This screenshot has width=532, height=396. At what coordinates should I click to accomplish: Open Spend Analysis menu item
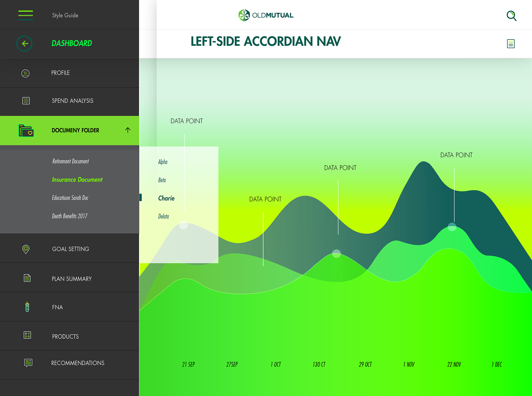tap(72, 101)
